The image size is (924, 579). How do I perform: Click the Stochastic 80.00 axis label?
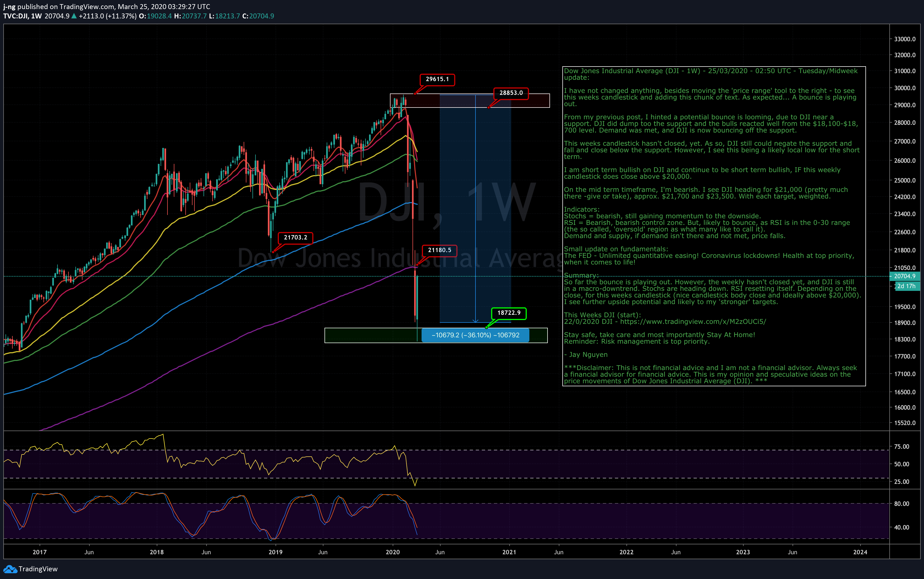coord(901,504)
